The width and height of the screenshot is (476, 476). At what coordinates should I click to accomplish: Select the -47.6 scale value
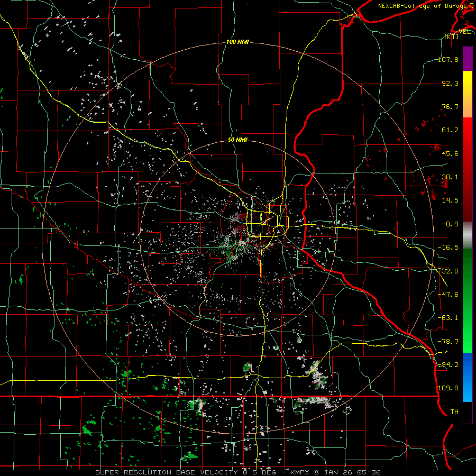(448, 295)
